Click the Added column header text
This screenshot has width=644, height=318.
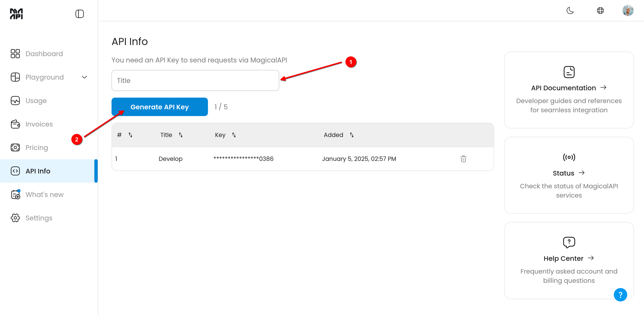pos(334,135)
